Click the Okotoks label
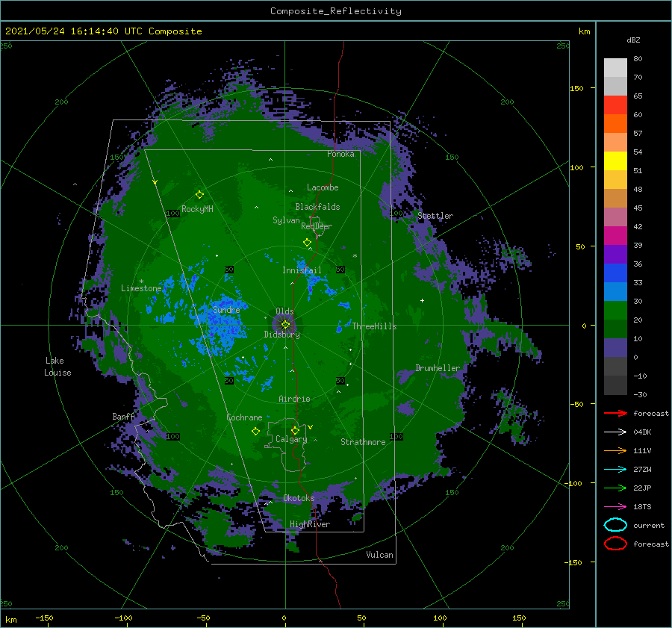672x628 pixels. 299,498
